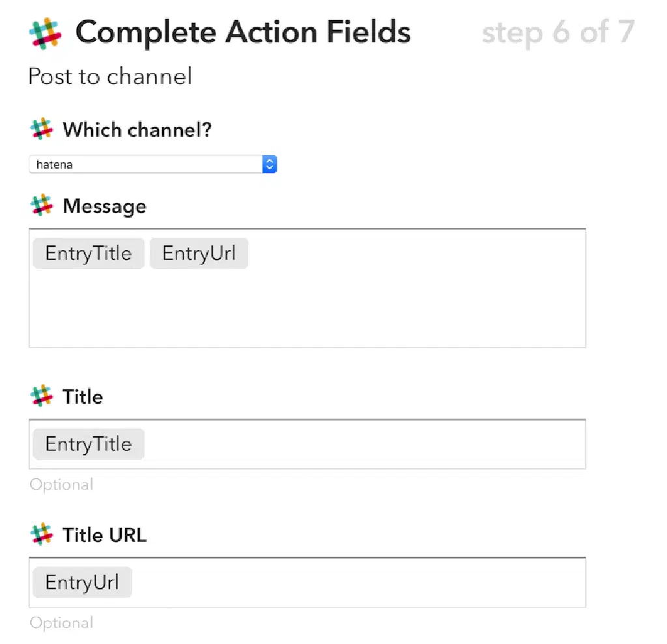The width and height of the screenshot is (667, 644).
Task: Click the Slack icon beside the Title label
Action: (x=42, y=396)
